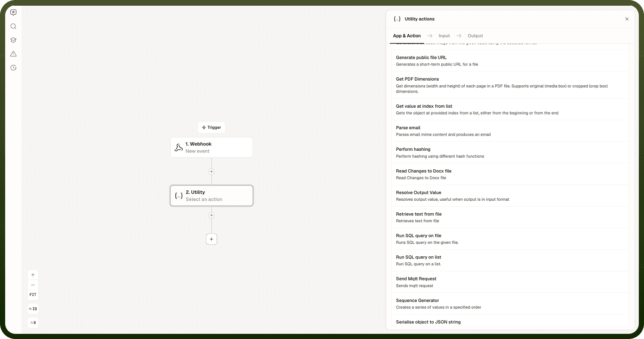Toggle the warnings counter button showing 0
Screen dimensions: 644x339
pyautogui.click(x=33, y=323)
